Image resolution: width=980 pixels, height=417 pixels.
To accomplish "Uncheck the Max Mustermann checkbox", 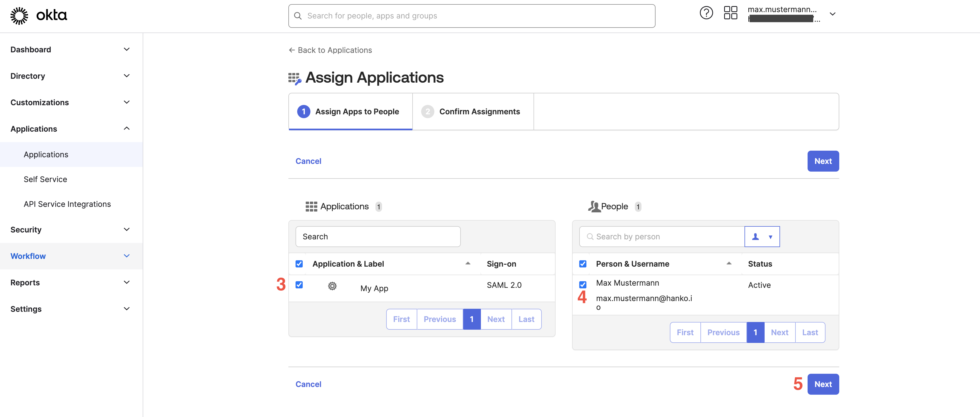I will click(583, 285).
